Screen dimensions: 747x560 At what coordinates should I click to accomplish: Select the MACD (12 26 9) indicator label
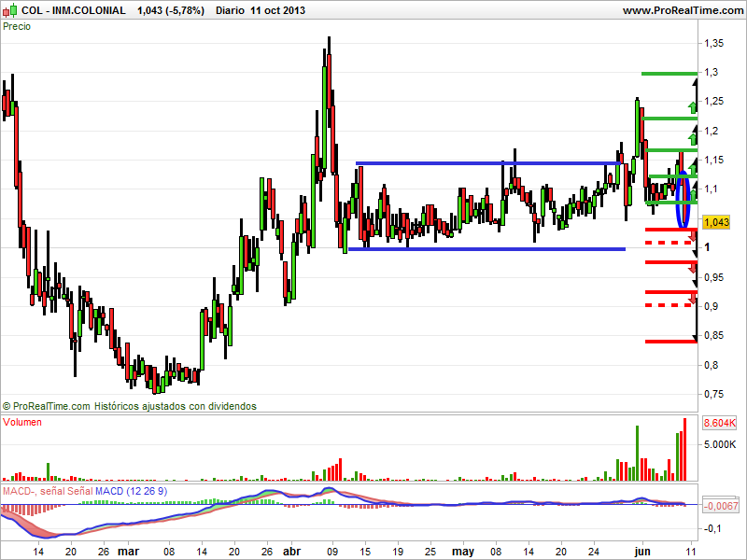(x=131, y=491)
